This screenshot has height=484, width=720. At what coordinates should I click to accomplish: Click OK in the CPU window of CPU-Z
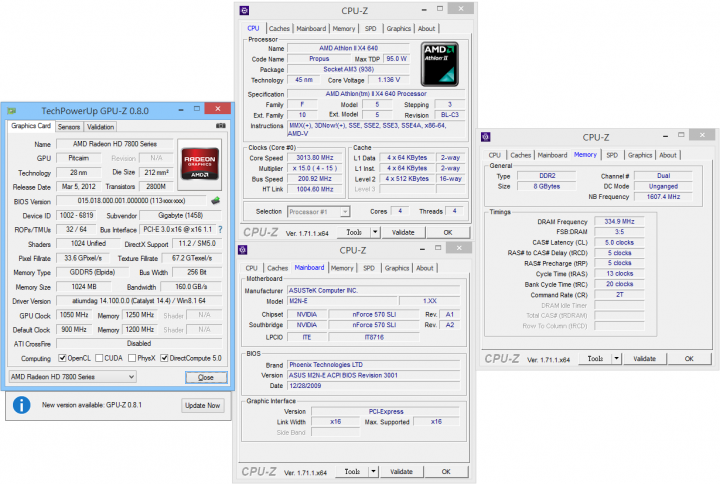pyautogui.click(x=448, y=232)
